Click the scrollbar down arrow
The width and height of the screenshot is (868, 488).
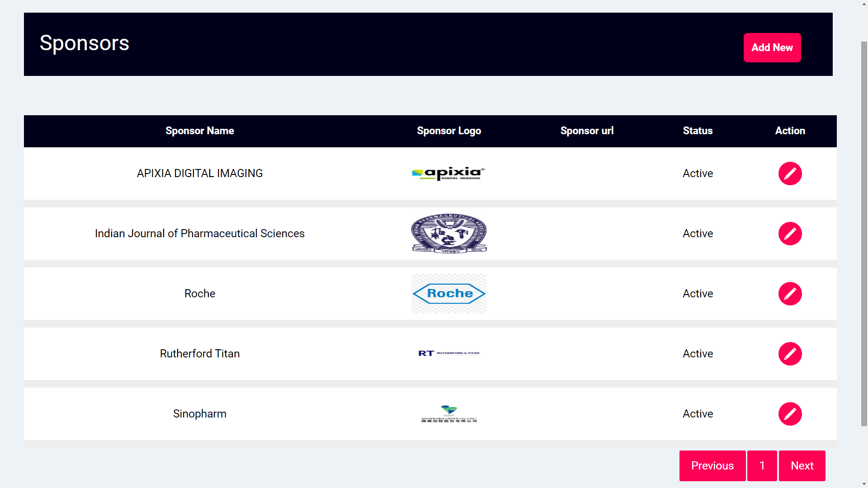click(863, 484)
